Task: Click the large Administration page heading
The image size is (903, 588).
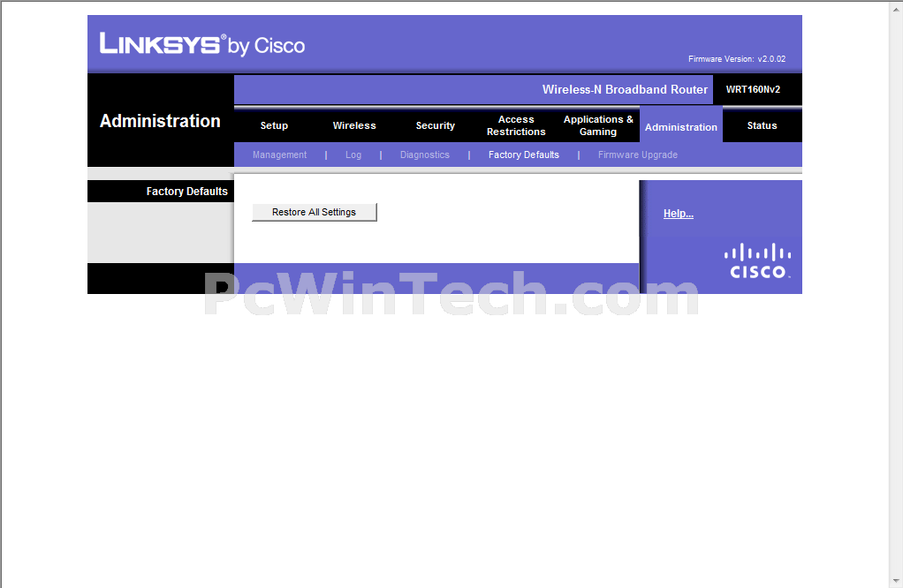Action: coord(160,121)
